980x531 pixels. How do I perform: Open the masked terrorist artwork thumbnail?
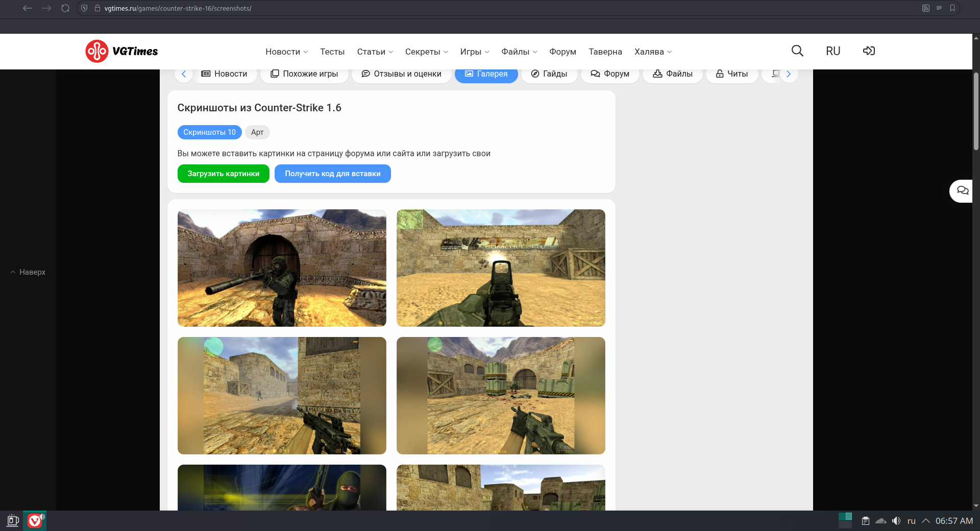282,488
